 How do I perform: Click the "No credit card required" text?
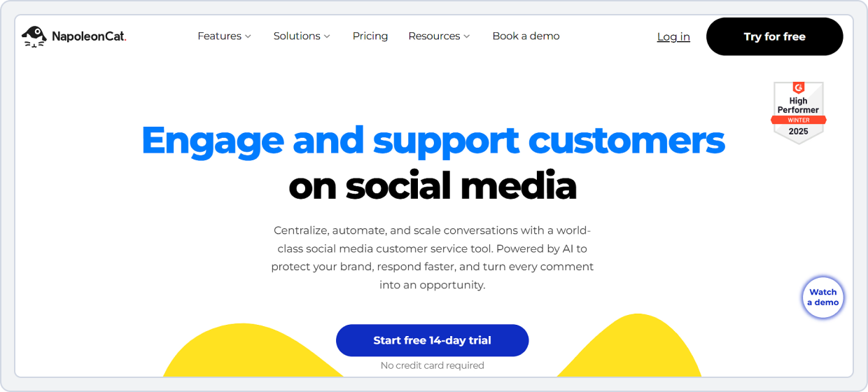coord(433,365)
